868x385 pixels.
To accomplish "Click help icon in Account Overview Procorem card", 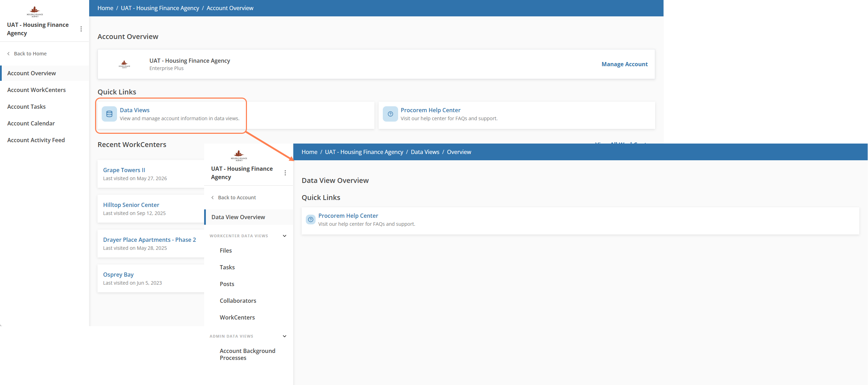I will (x=390, y=114).
